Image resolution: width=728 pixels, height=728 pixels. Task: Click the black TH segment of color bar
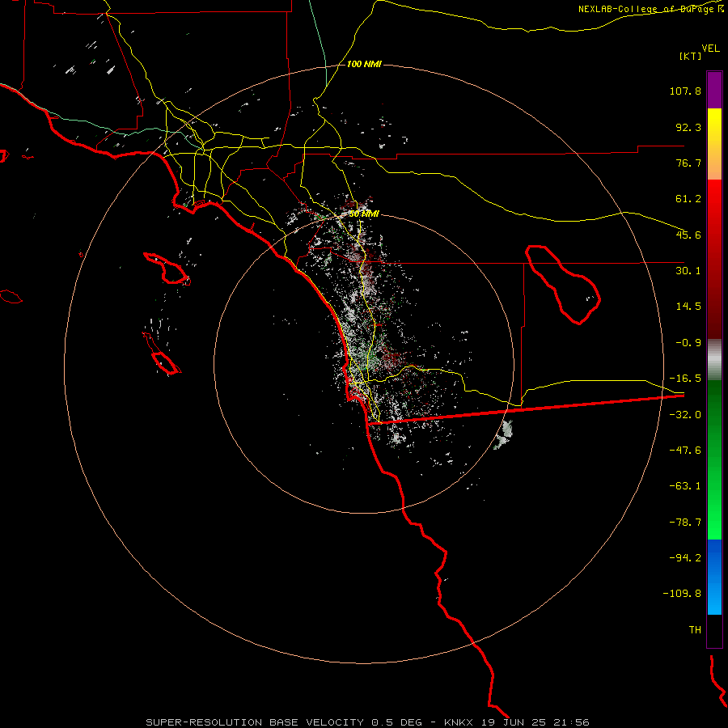click(x=714, y=630)
